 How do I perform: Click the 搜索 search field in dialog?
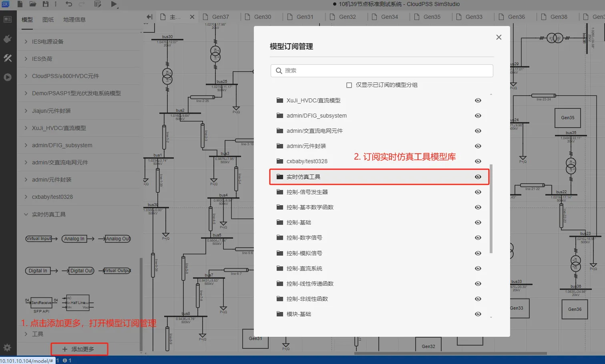pyautogui.click(x=382, y=70)
